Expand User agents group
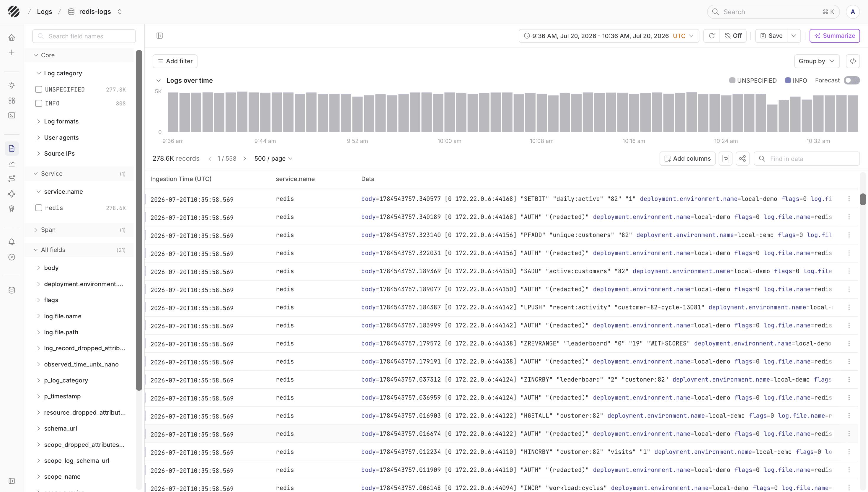The image size is (868, 492). pos(38,138)
